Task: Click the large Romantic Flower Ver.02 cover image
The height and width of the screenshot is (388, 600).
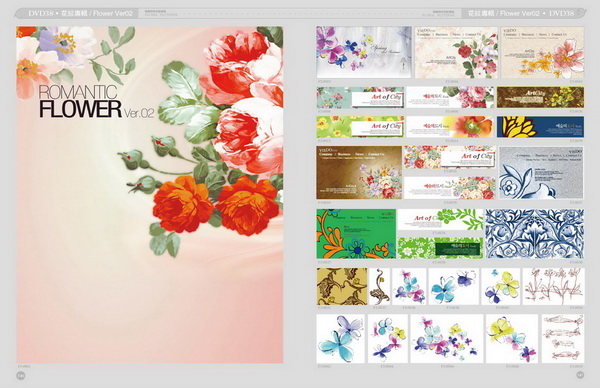Action: [x=150, y=194]
